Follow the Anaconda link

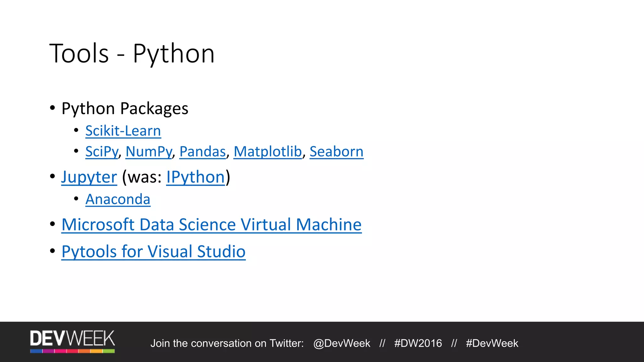(118, 199)
